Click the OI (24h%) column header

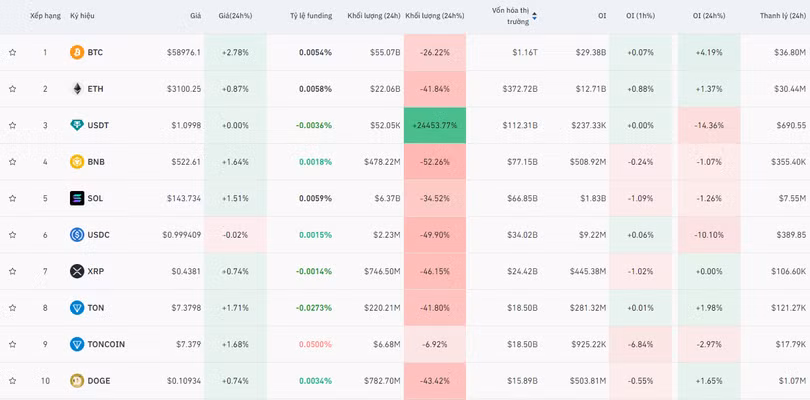click(x=710, y=16)
